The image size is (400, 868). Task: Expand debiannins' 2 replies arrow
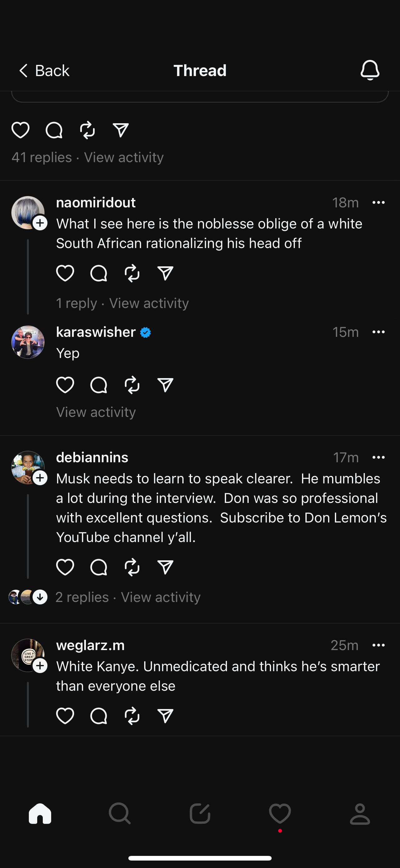pos(40,597)
